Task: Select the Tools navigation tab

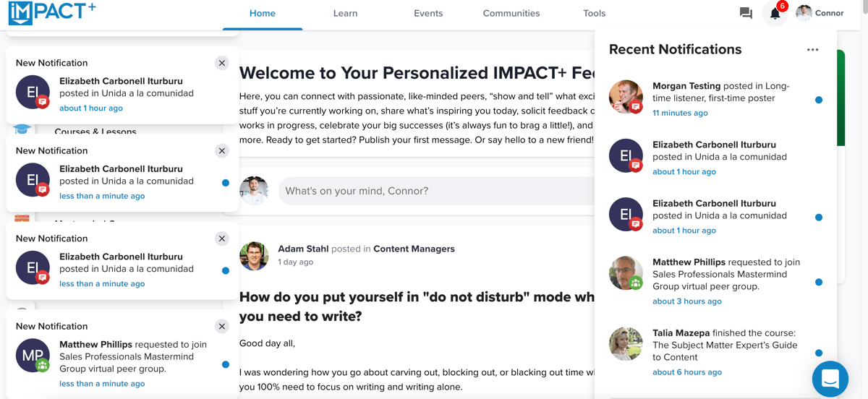Action: point(594,13)
